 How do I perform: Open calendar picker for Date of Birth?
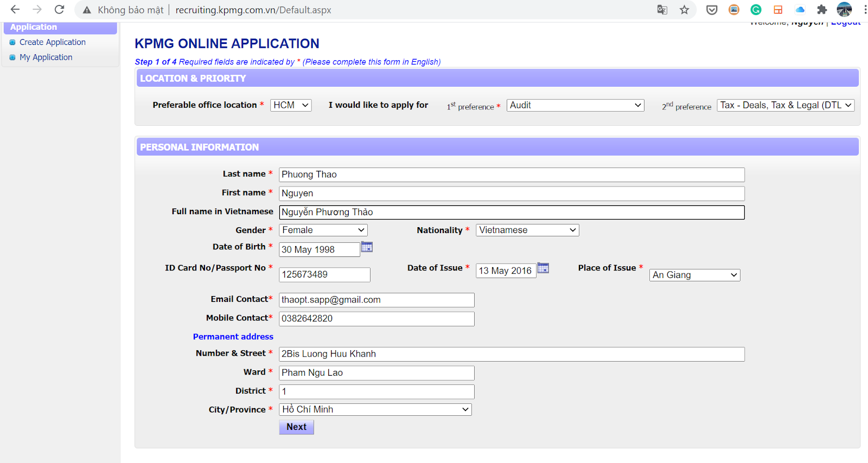coord(367,247)
